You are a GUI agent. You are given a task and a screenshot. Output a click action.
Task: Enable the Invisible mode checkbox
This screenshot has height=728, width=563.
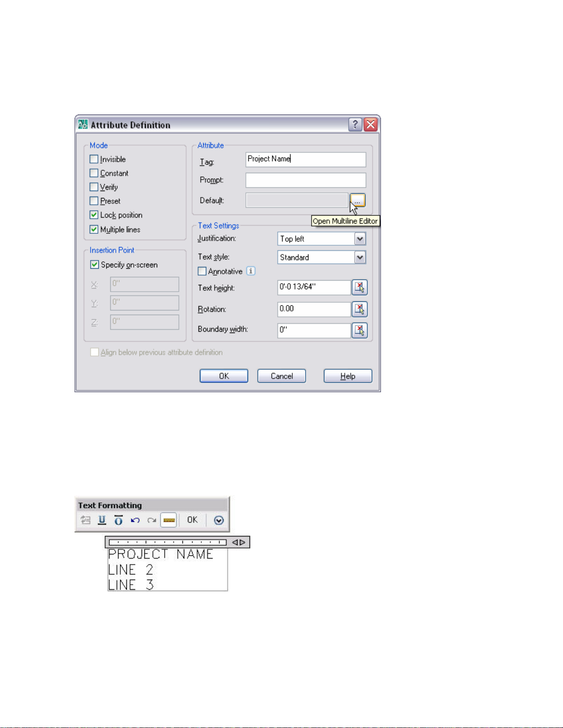point(94,159)
